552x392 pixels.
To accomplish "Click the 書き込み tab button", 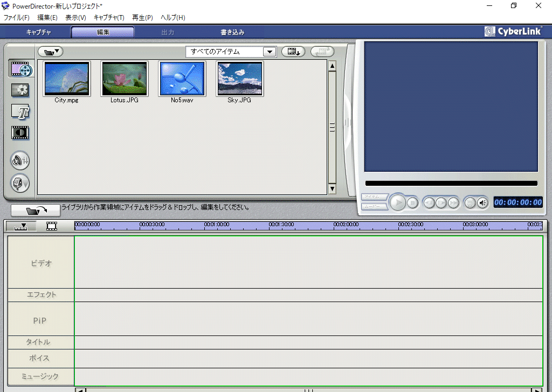I will [x=232, y=32].
